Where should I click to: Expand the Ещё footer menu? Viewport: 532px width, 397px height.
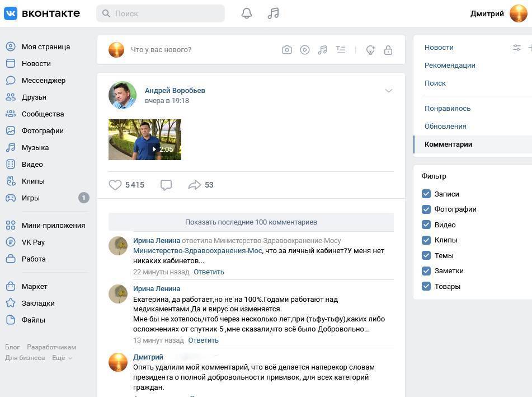62,358
